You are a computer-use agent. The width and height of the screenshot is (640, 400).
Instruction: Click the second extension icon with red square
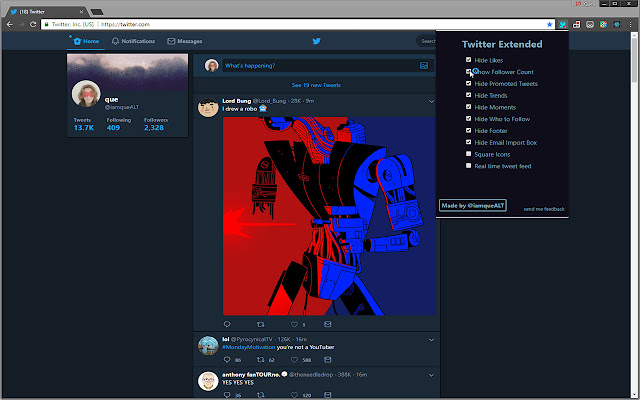click(x=576, y=24)
